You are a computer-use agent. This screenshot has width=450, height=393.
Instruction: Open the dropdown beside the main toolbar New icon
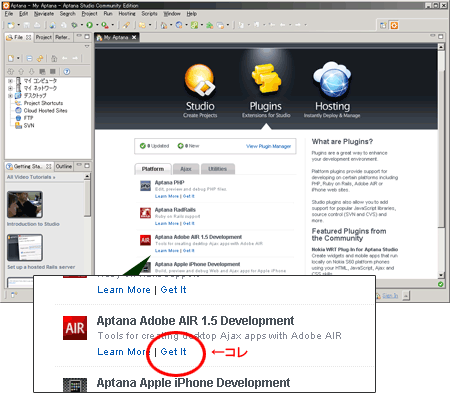pyautogui.click(x=18, y=25)
